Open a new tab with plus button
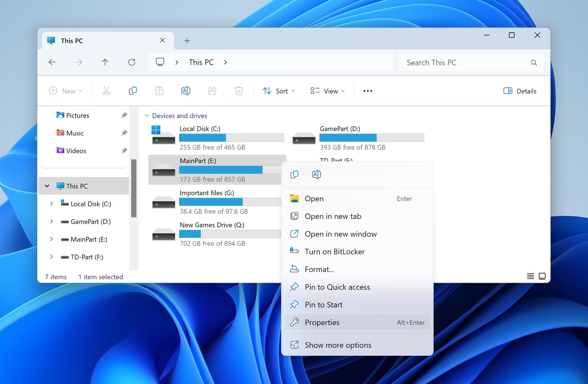The image size is (588, 384). pos(187,41)
